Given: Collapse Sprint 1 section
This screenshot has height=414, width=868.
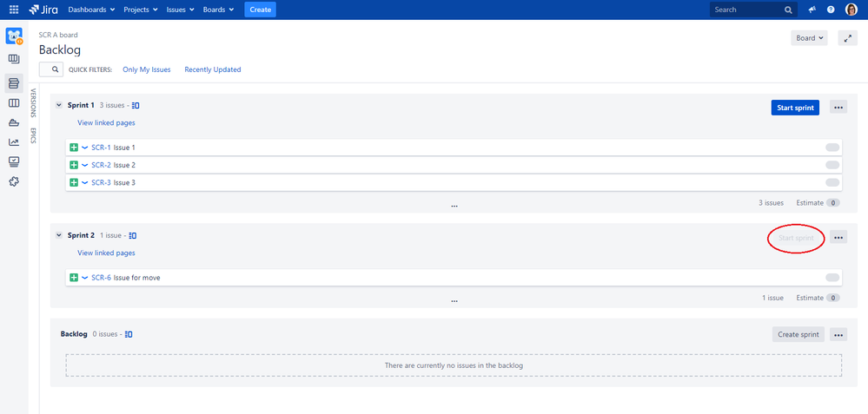Looking at the screenshot, I should coord(59,105).
